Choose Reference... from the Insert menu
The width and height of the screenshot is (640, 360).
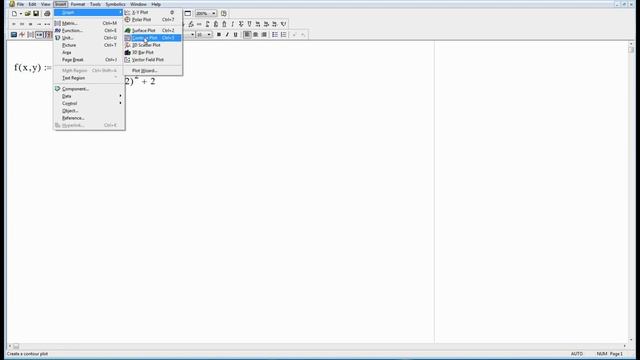click(x=89, y=118)
